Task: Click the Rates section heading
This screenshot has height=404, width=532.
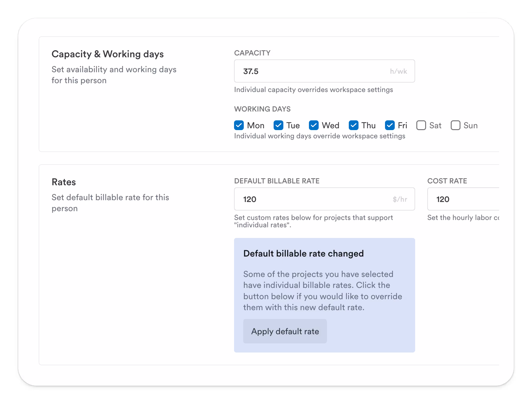Action: click(64, 182)
